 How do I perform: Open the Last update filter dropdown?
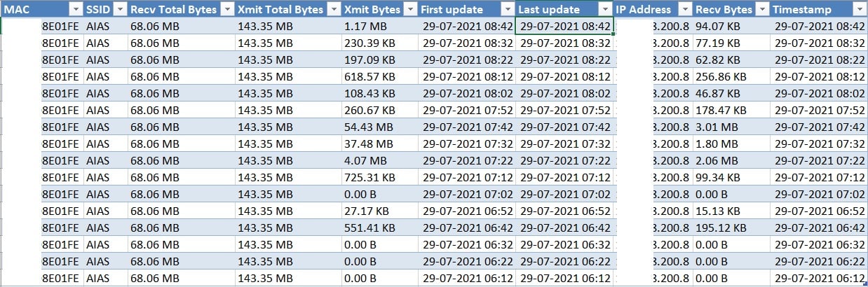point(605,9)
